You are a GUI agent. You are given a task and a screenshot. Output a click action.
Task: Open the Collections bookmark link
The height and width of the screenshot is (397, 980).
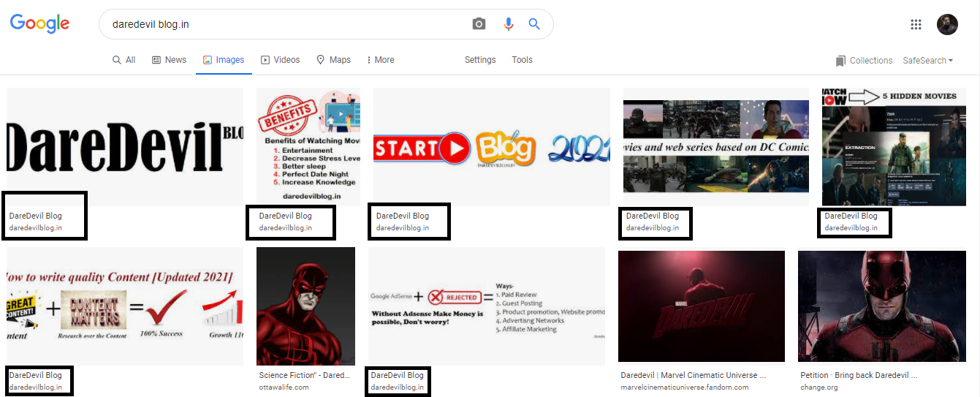click(x=864, y=61)
